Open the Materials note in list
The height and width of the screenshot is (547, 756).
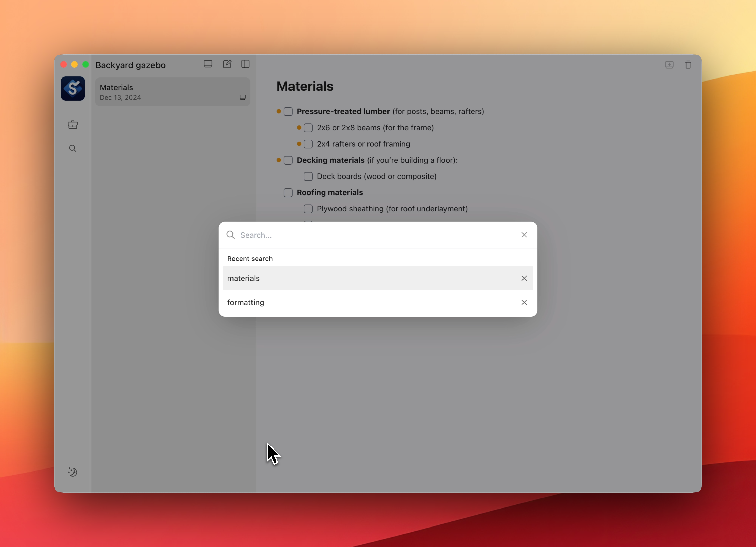(173, 92)
